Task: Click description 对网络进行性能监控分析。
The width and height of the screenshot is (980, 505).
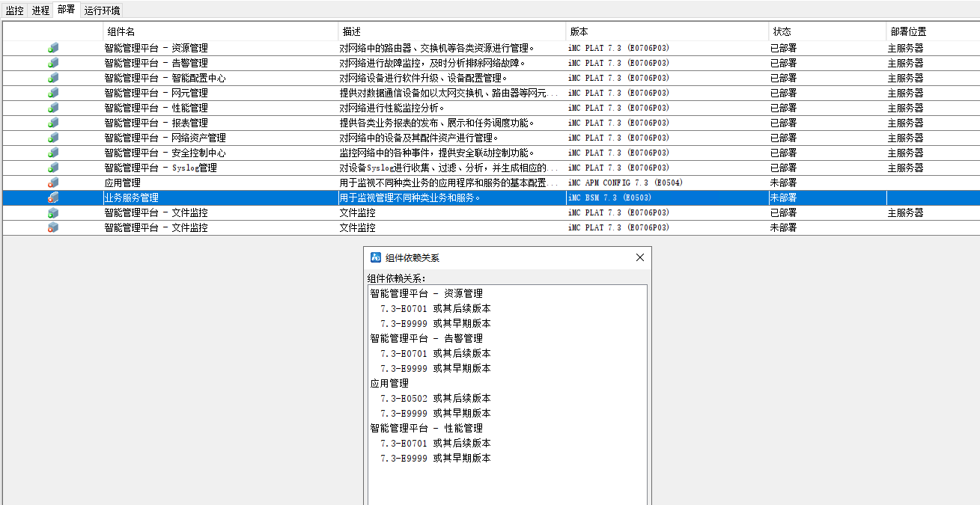Action: 392,108
